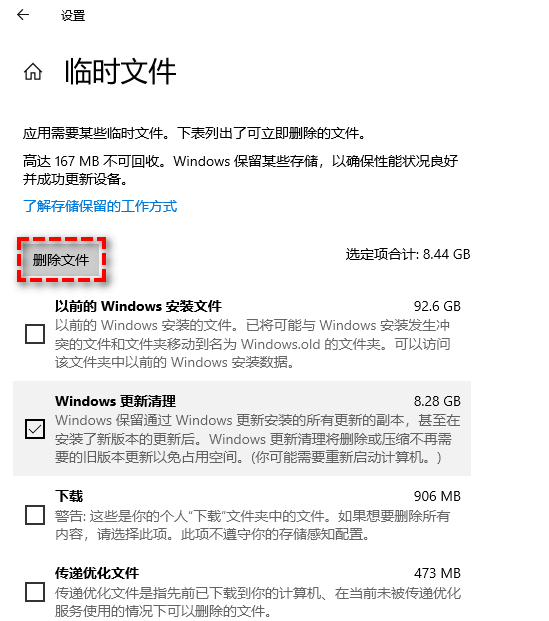This screenshot has height=621, width=549.
Task: Click the 92.6 GB size value
Action: (437, 306)
